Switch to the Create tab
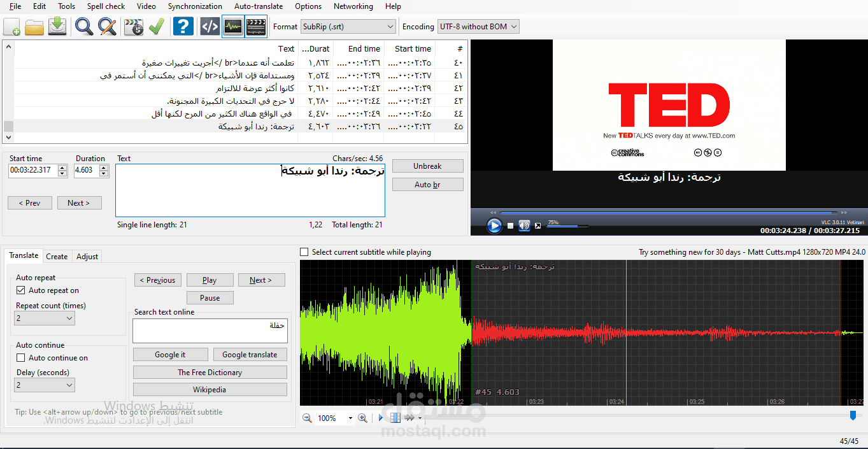The height and width of the screenshot is (449, 868). pos(57,256)
